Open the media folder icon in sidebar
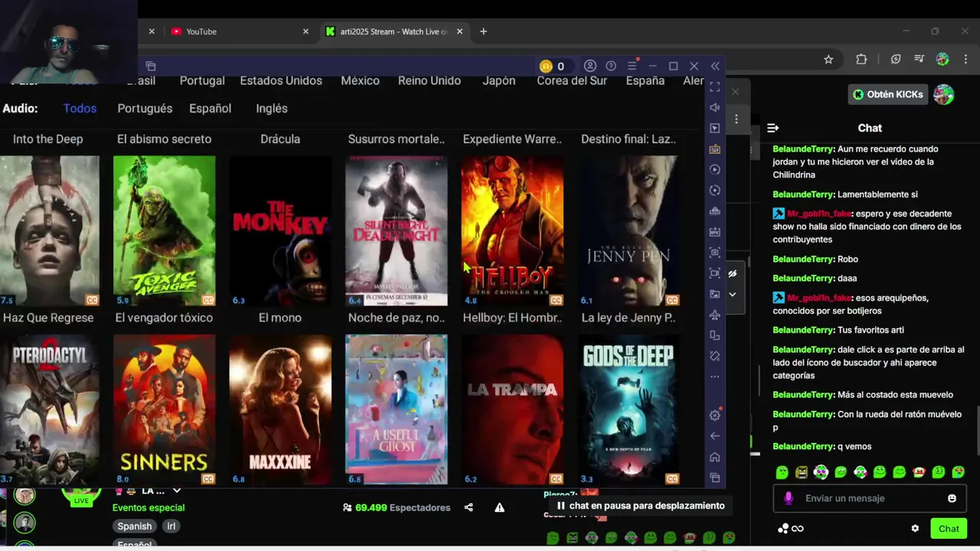This screenshot has height=551, width=980. tap(714, 294)
